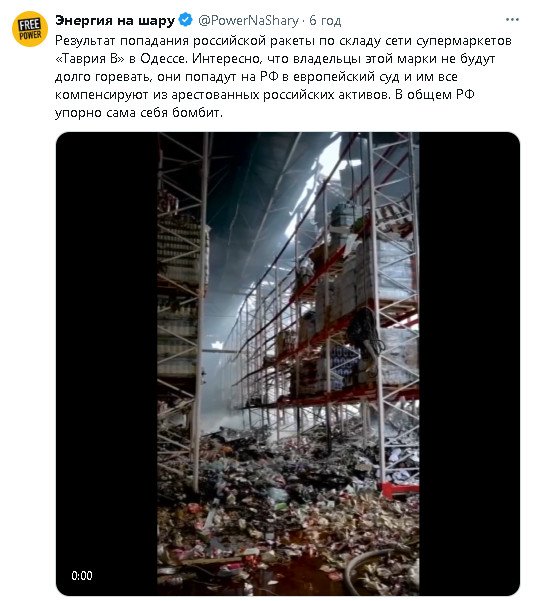535x601 pixels.
Task: Open the Энергия на шару profile name
Action: click(115, 20)
